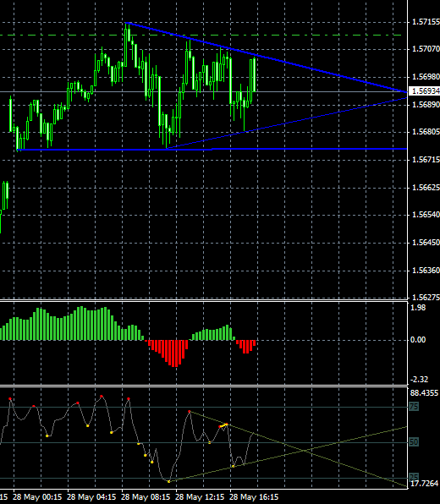Click the 28 May 16:15 time label
This screenshot has width=440, height=504.
click(x=254, y=497)
